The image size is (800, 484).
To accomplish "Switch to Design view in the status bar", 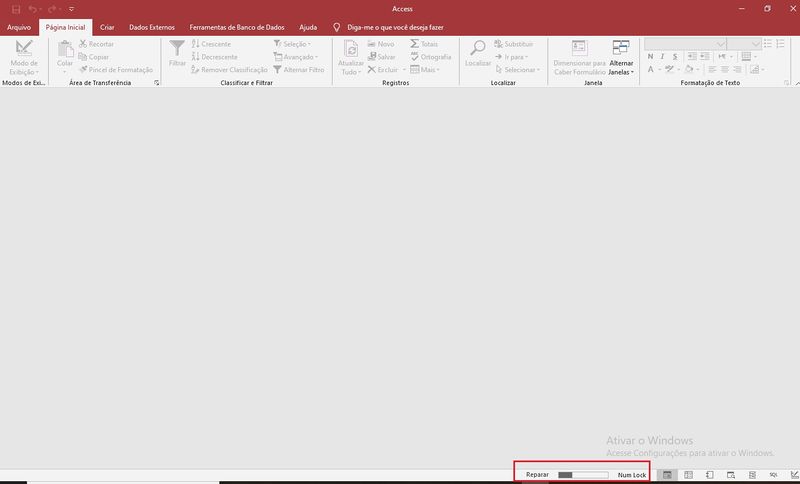I will coord(794,475).
